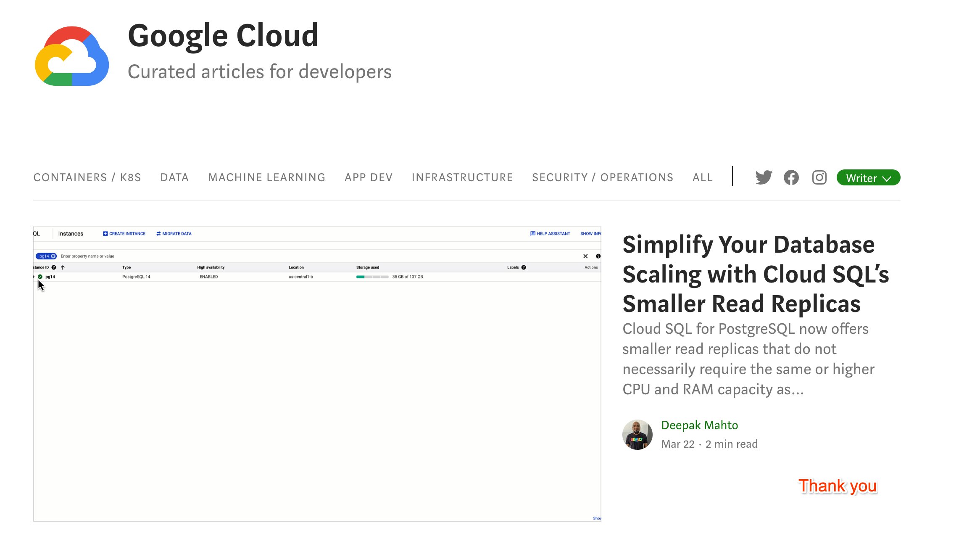Open the Infrastructure category
The height and width of the screenshot is (544, 980).
[462, 177]
